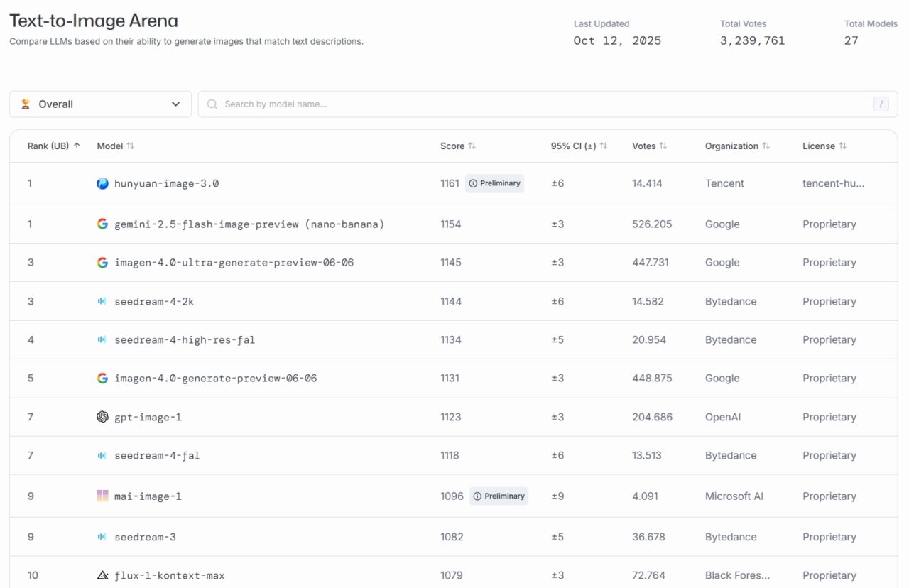Click the Google logo beside gemini-2.5-flash-image-preview
This screenshot has width=909, height=588.
[102, 224]
